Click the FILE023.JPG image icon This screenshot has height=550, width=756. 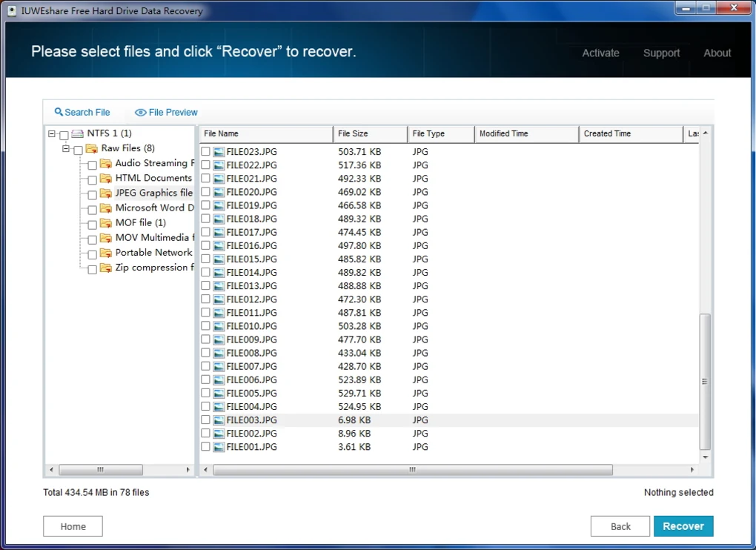[219, 152]
